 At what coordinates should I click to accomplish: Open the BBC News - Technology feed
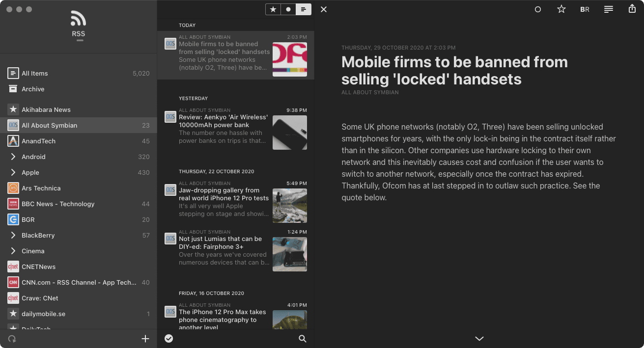[x=79, y=204]
